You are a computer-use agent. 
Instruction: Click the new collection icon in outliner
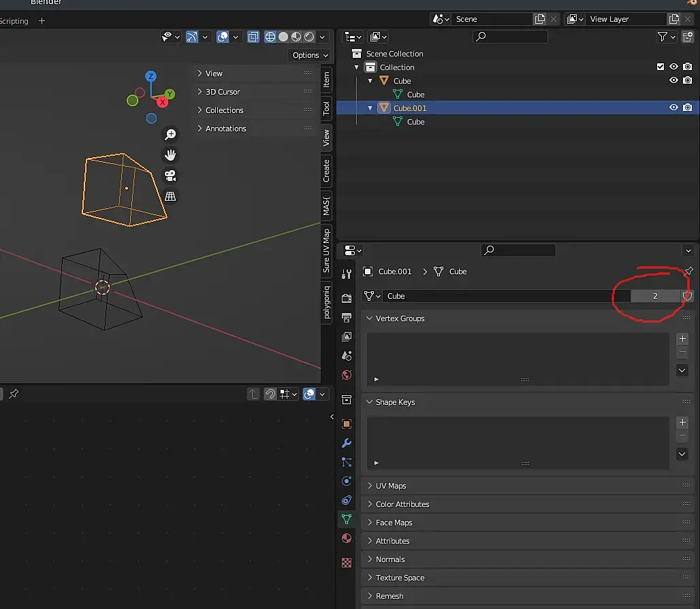point(688,37)
